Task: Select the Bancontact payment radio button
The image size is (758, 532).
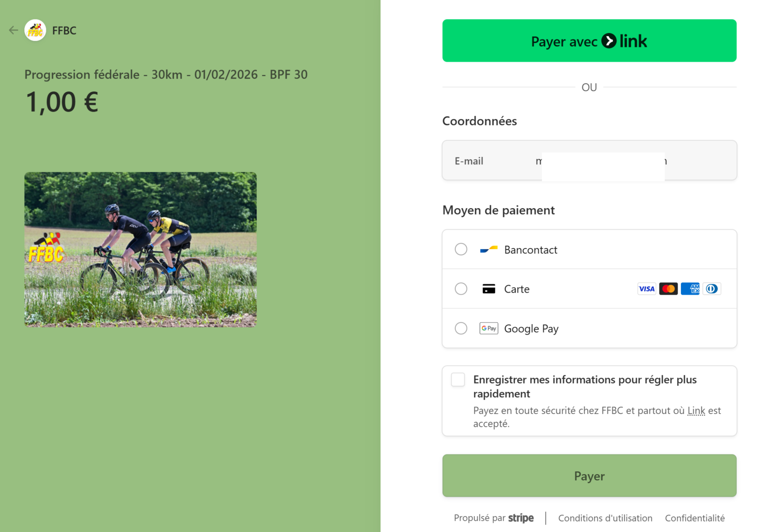Action: click(461, 249)
